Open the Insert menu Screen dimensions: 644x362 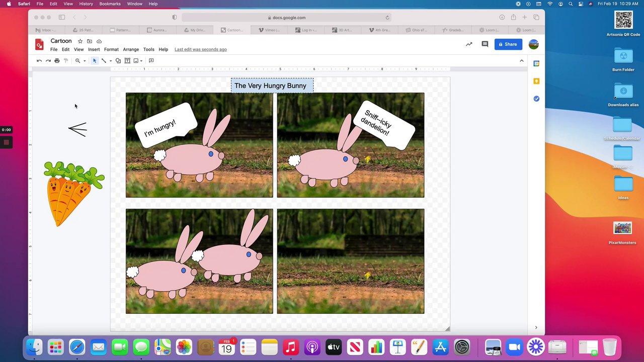[x=94, y=50]
